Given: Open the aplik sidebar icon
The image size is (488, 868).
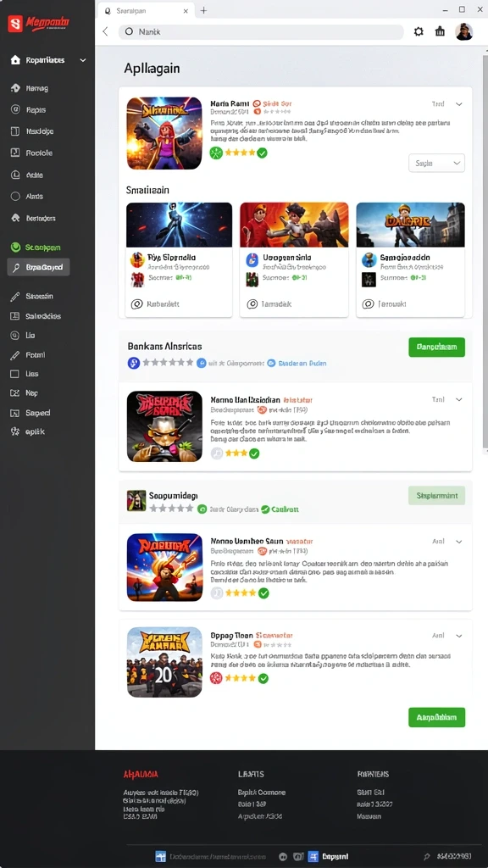Looking at the screenshot, I should (x=15, y=431).
